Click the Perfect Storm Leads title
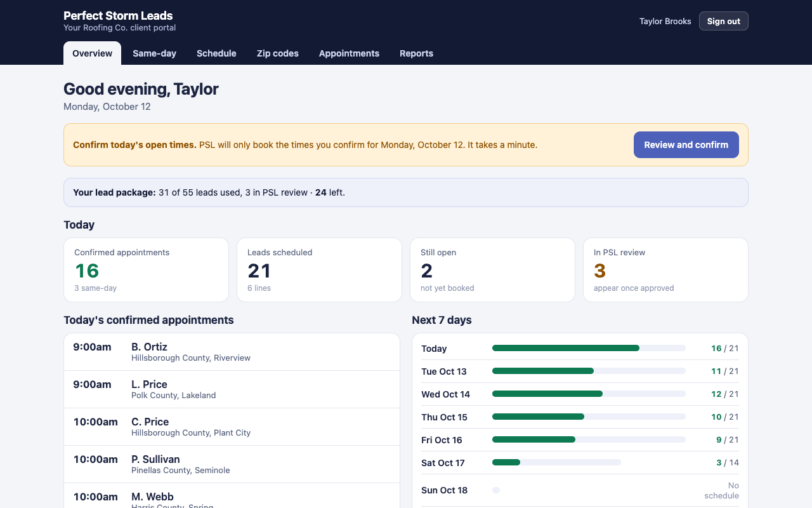Viewport: 812px width, 508px height. tap(118, 16)
